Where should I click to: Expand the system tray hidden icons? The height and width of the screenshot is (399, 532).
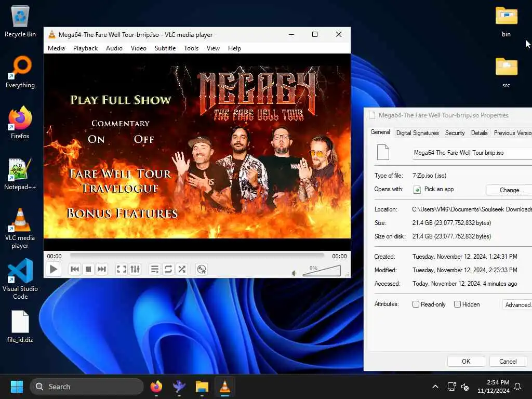click(435, 387)
